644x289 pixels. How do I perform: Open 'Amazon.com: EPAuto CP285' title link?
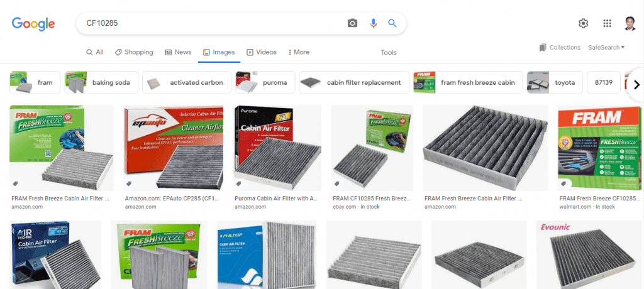tap(172, 199)
